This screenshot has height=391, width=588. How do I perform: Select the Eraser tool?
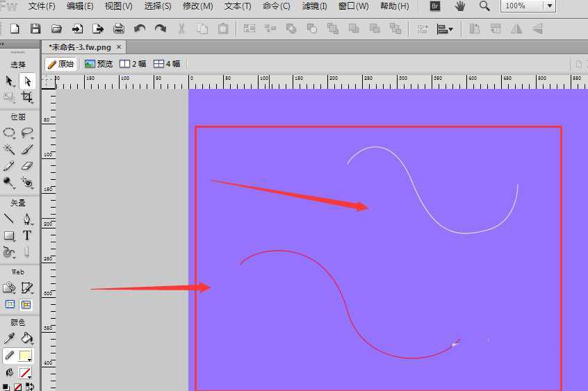tap(27, 166)
